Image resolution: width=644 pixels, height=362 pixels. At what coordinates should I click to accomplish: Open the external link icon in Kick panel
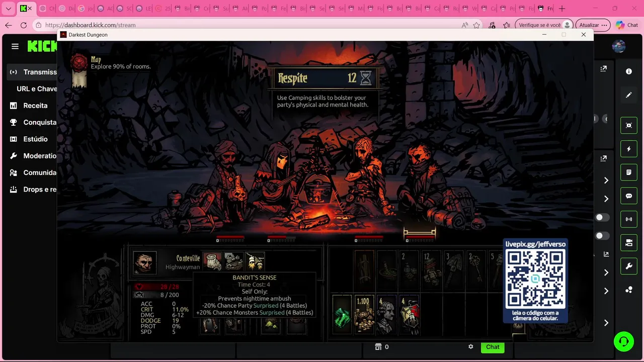coord(606,254)
